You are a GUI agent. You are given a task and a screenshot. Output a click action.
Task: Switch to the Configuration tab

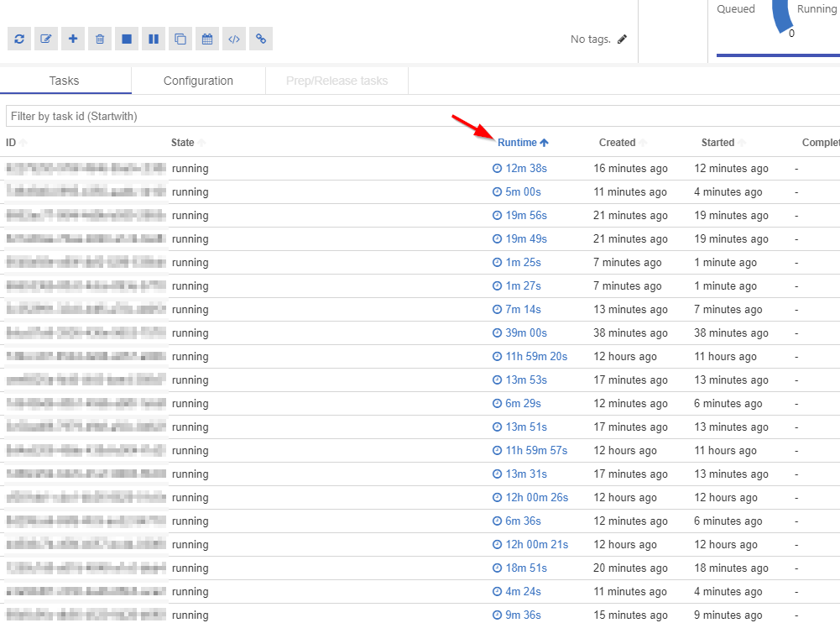click(x=198, y=80)
